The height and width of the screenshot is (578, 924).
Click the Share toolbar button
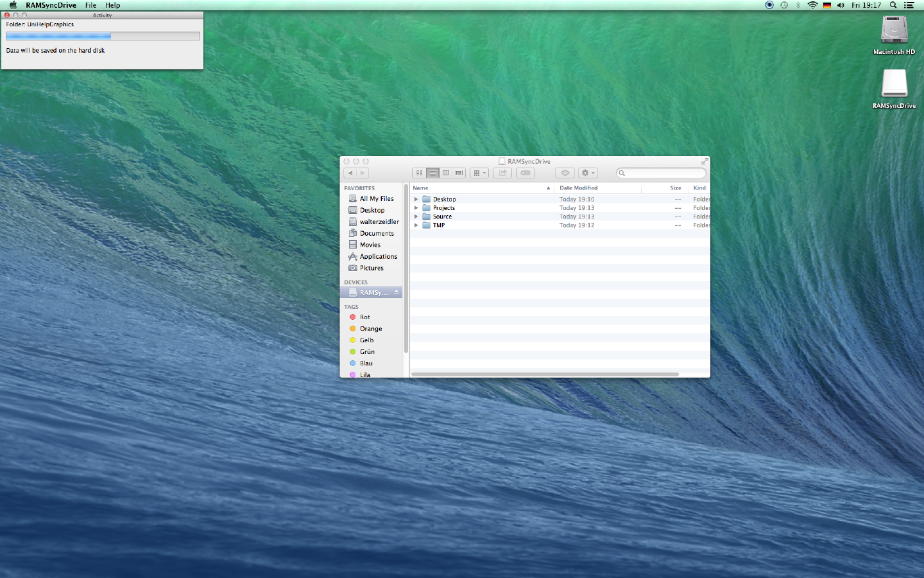pyautogui.click(x=502, y=173)
